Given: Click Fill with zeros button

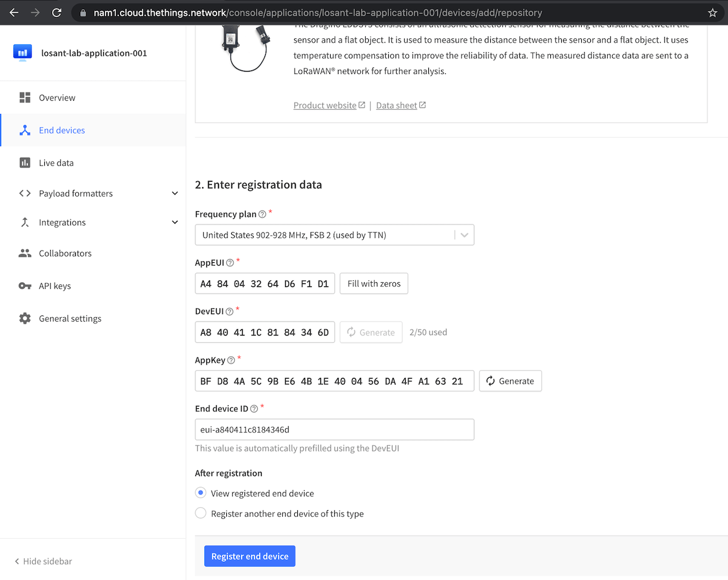Looking at the screenshot, I should click(374, 283).
